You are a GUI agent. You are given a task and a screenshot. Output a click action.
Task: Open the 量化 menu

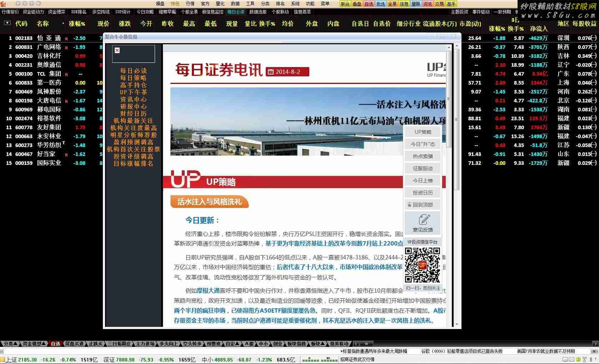coord(220,4)
